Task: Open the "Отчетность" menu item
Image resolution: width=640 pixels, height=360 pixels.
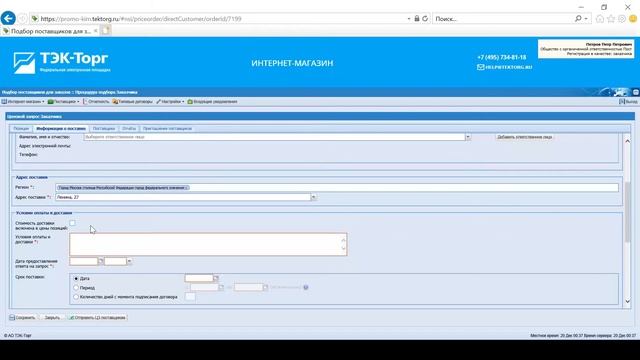Action: [96, 102]
